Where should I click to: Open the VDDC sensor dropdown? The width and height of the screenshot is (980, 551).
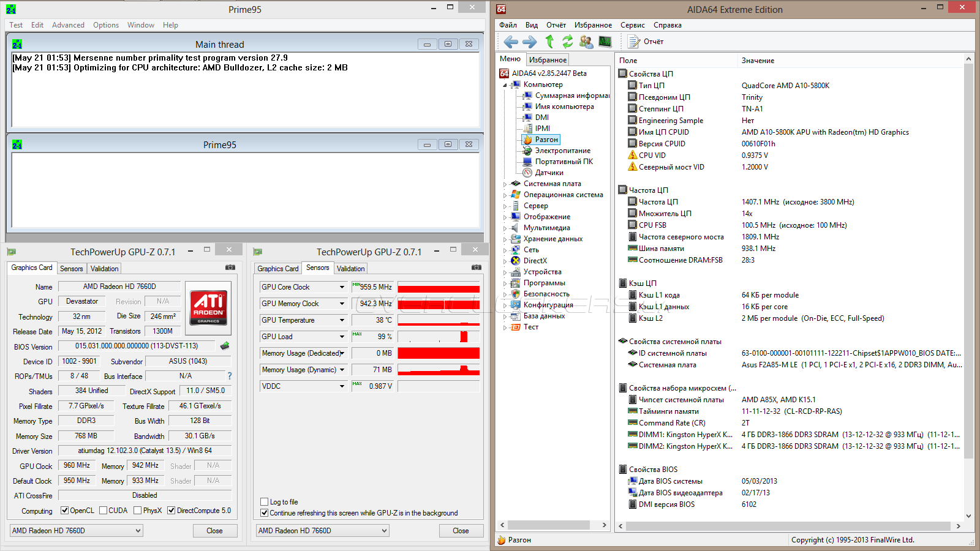pyautogui.click(x=342, y=386)
